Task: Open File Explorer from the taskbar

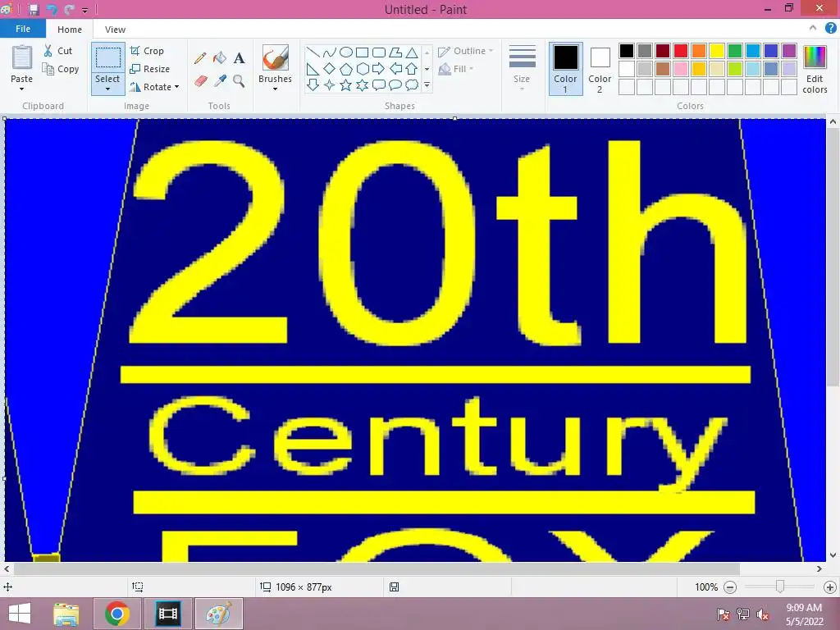Action: tap(66, 614)
